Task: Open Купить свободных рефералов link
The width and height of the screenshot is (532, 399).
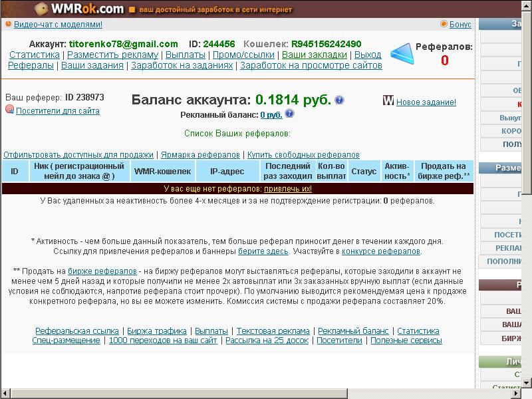Action: pyautogui.click(x=303, y=155)
